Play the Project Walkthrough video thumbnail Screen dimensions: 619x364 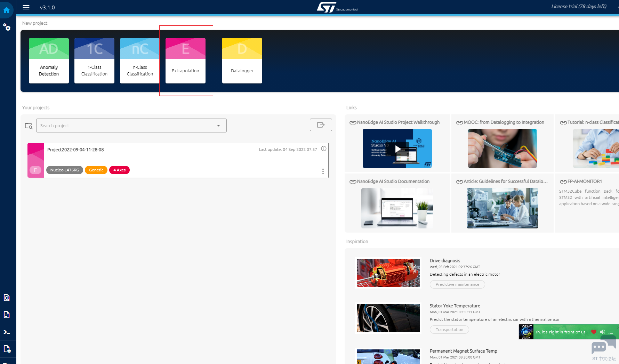click(397, 148)
